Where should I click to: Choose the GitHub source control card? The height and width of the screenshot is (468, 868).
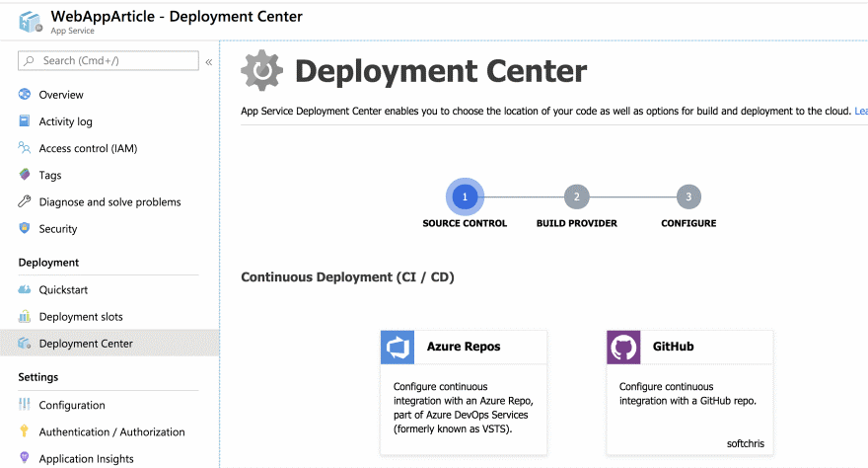coord(689,392)
